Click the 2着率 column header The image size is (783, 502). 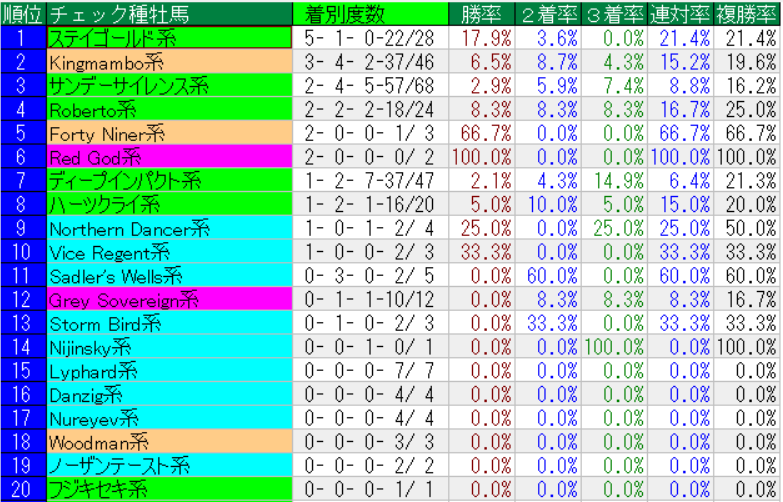548,13
